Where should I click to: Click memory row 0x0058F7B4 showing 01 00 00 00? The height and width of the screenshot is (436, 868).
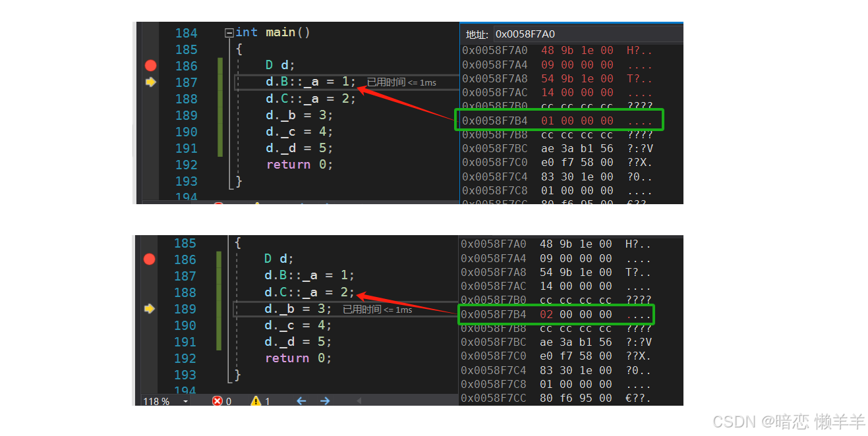coord(558,121)
